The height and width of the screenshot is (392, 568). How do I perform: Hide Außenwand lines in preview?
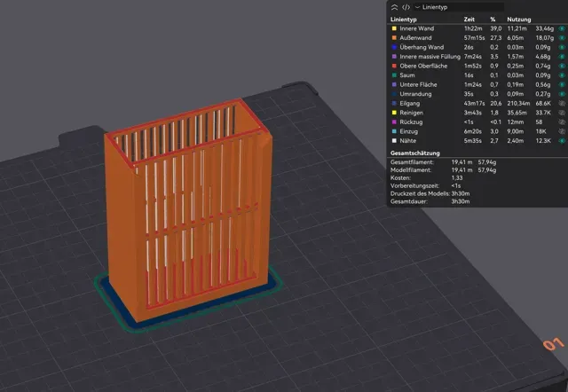coord(562,37)
